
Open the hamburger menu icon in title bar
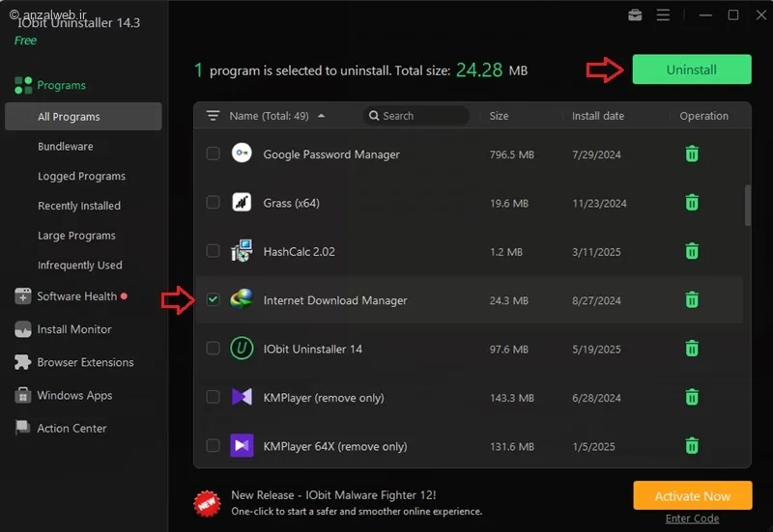tap(663, 15)
